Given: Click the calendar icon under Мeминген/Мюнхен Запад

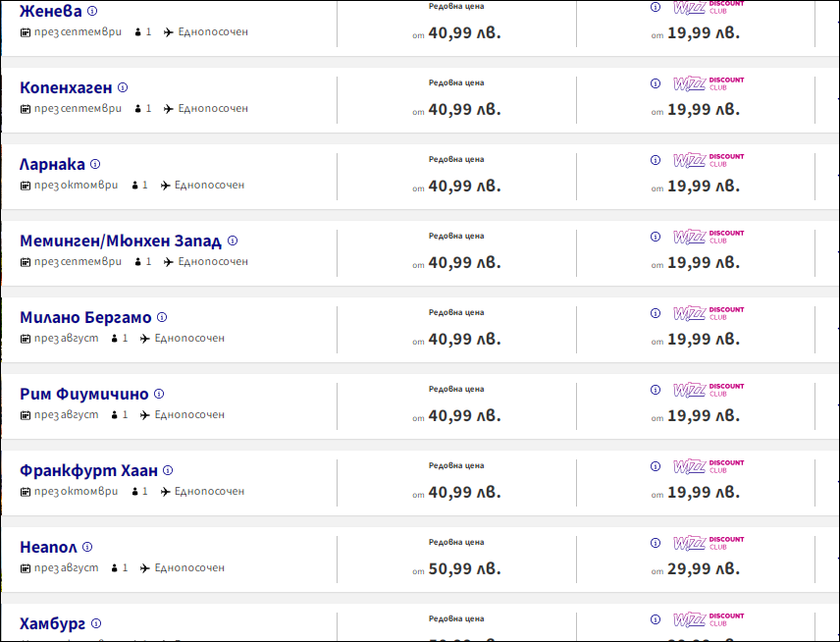Looking at the screenshot, I should 26,262.
